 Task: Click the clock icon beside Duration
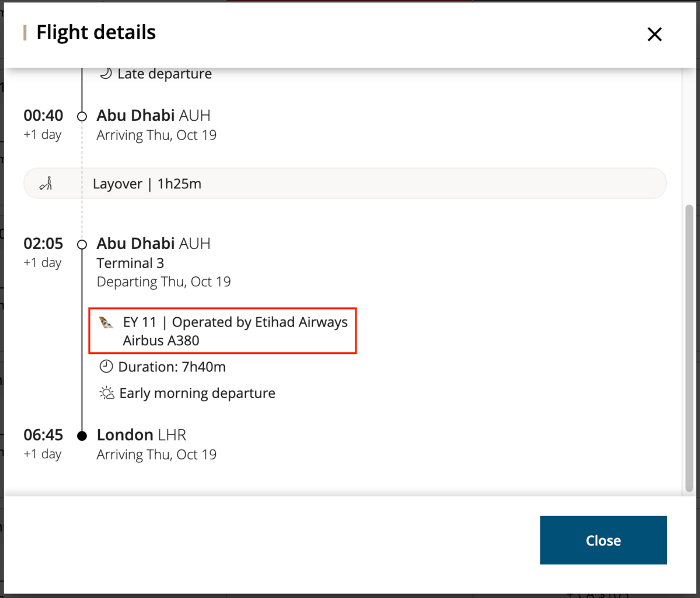coord(106,366)
